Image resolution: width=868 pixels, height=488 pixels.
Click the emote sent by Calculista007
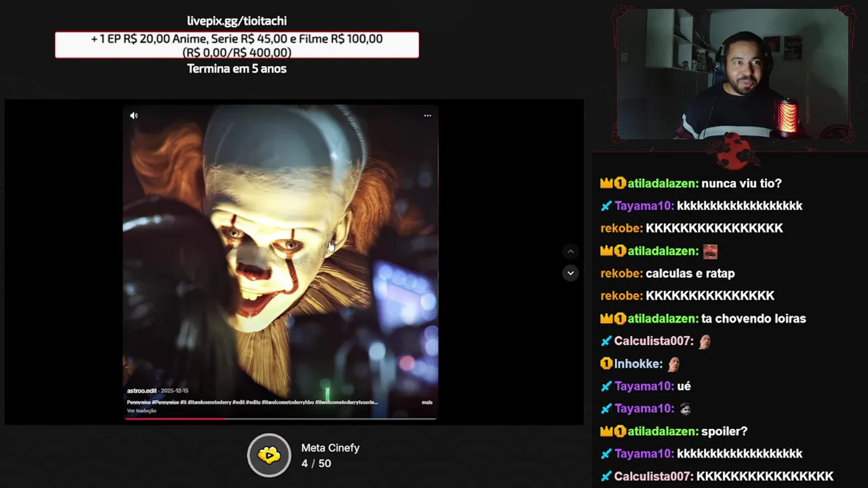tap(705, 342)
